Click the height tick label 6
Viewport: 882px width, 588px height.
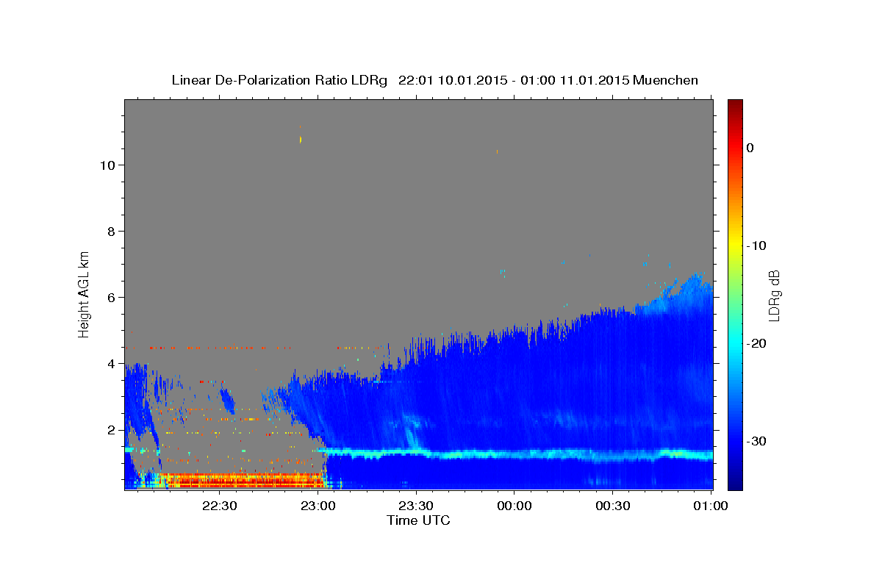[x=110, y=297]
